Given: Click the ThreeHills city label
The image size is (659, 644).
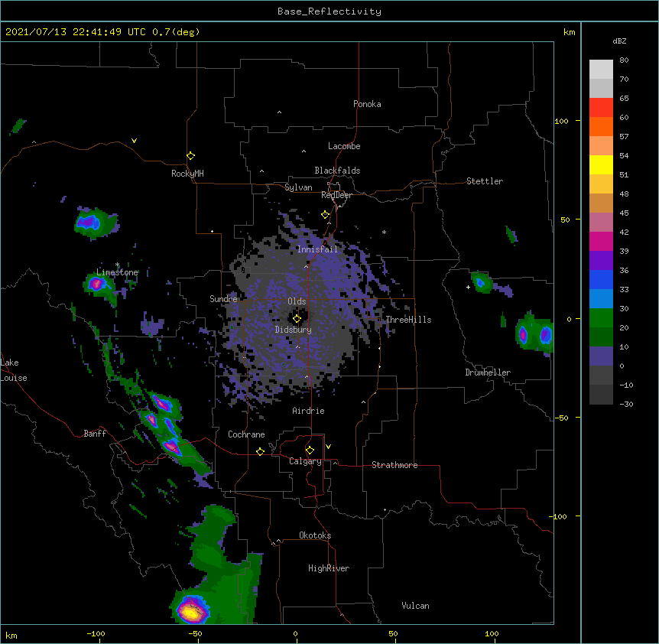Looking at the screenshot, I should [408, 320].
